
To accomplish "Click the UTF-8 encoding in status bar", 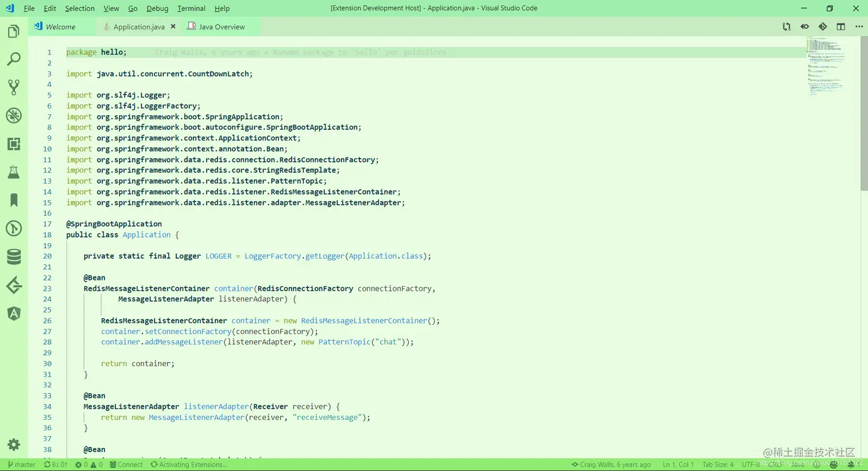I will pyautogui.click(x=750, y=465).
